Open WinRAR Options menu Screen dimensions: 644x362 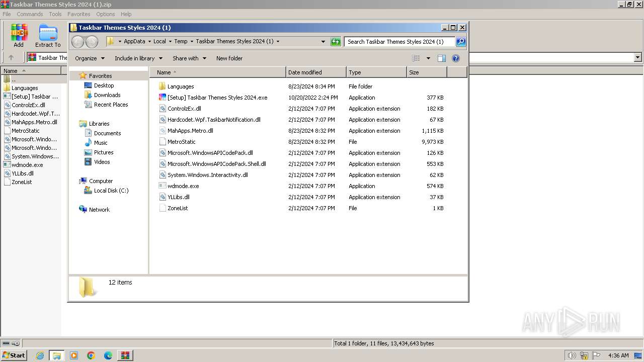[x=106, y=14]
